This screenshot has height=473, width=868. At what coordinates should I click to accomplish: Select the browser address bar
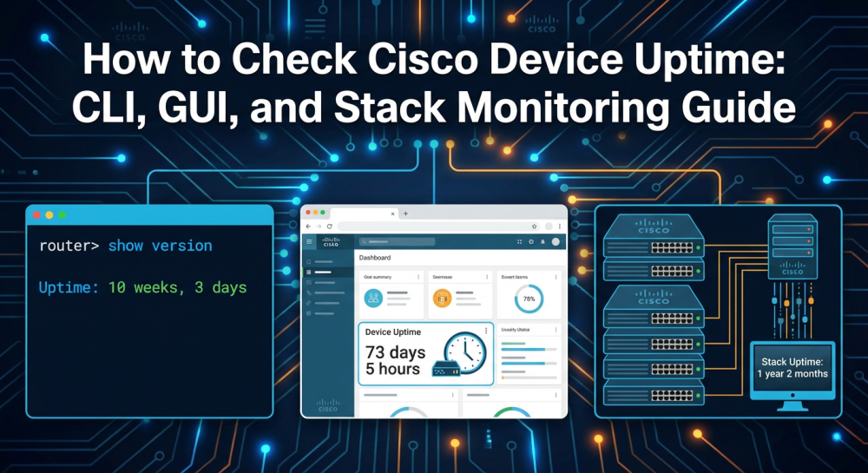(x=439, y=227)
